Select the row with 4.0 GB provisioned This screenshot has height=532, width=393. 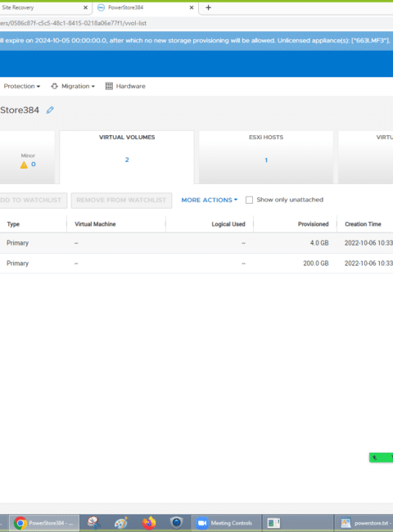(196, 243)
